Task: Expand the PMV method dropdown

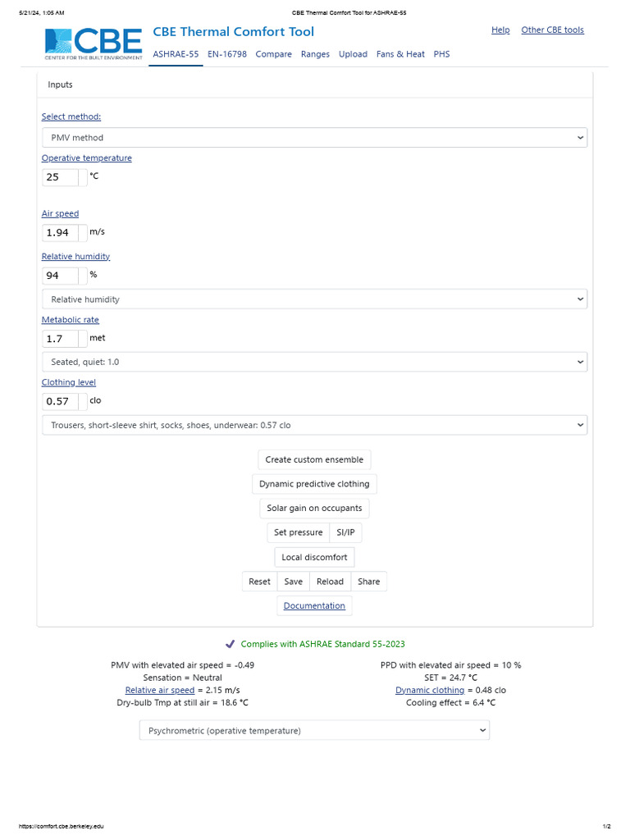Action: tap(314, 138)
